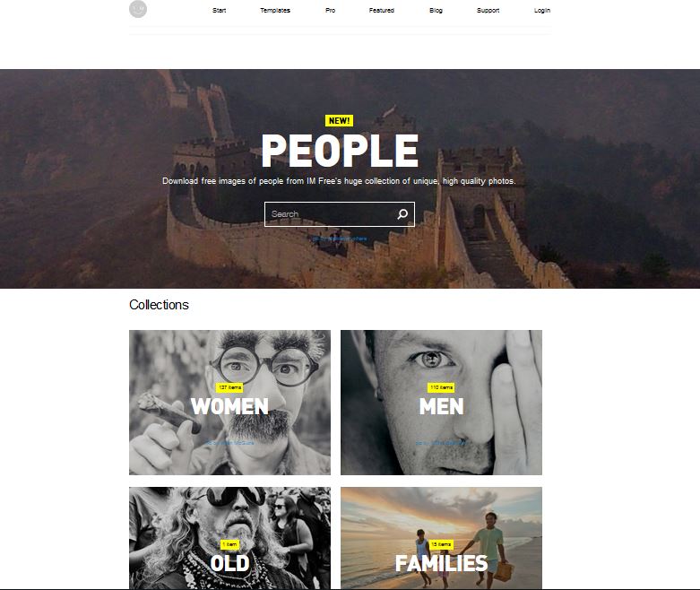The image size is (700, 590).
Task: Visit the Blog page
Action: tap(436, 10)
